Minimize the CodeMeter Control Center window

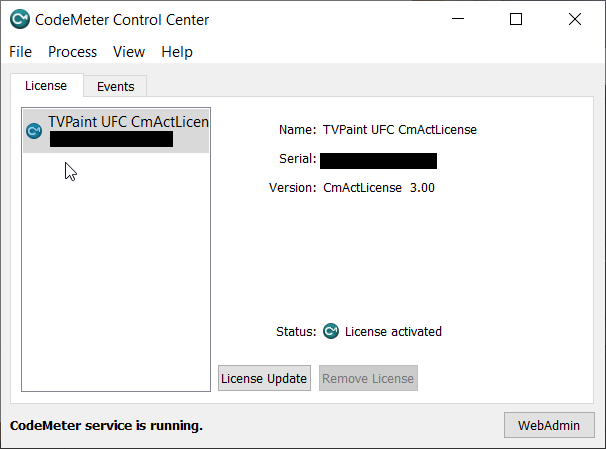click(x=458, y=19)
